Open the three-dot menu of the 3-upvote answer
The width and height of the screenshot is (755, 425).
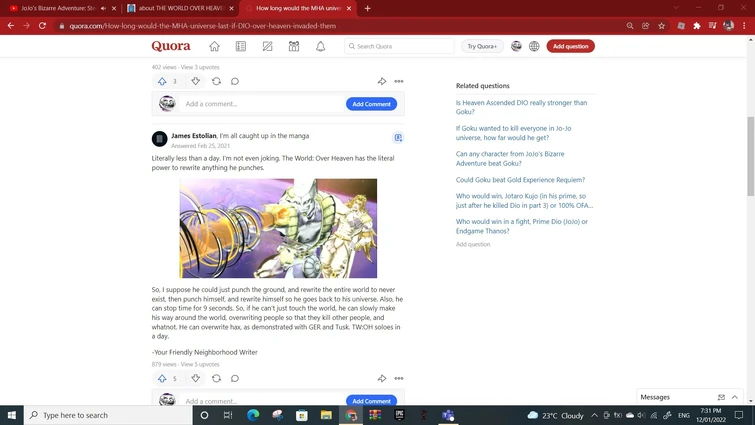point(399,81)
